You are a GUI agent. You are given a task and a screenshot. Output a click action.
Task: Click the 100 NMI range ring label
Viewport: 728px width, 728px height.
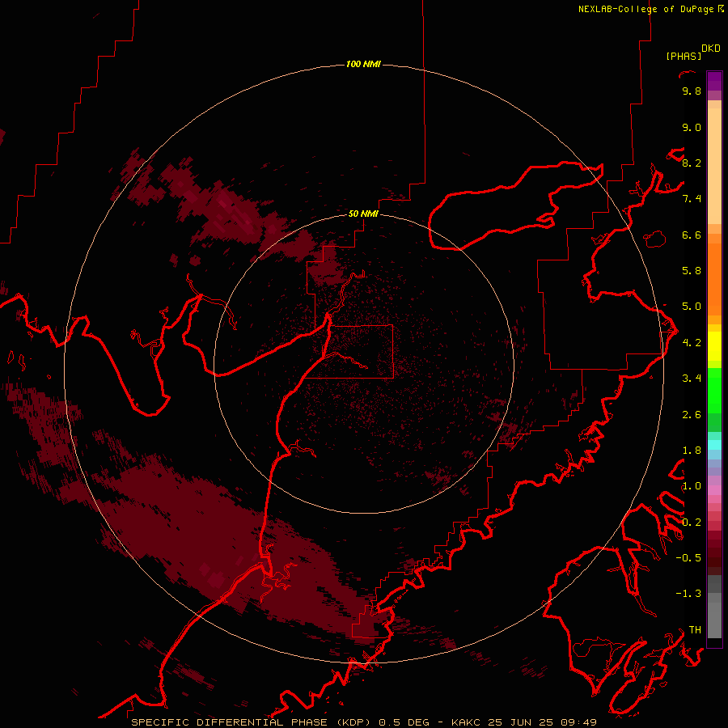tap(363, 64)
